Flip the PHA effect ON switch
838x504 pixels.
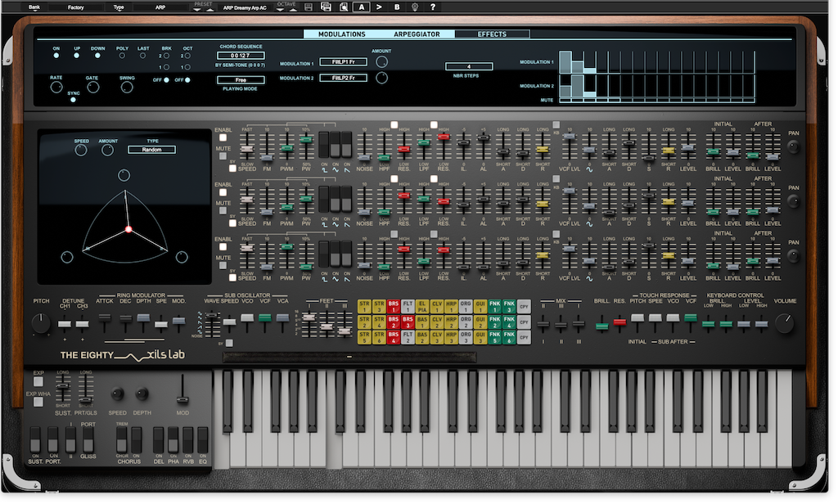(x=173, y=439)
